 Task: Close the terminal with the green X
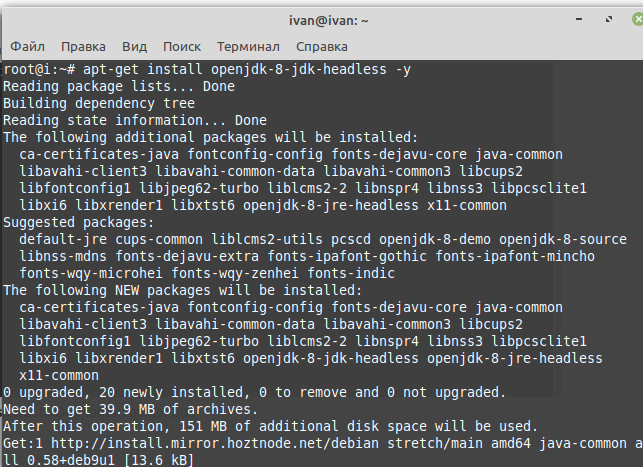(638, 19)
